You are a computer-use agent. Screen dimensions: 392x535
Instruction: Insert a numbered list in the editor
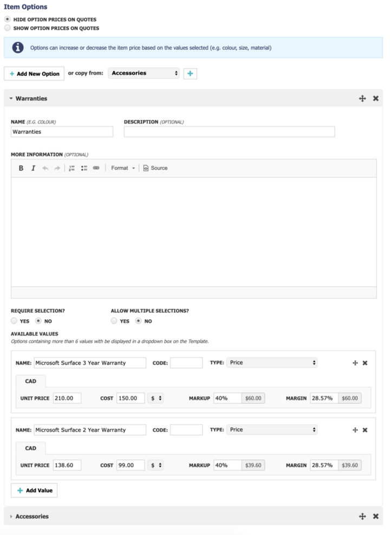(71, 168)
